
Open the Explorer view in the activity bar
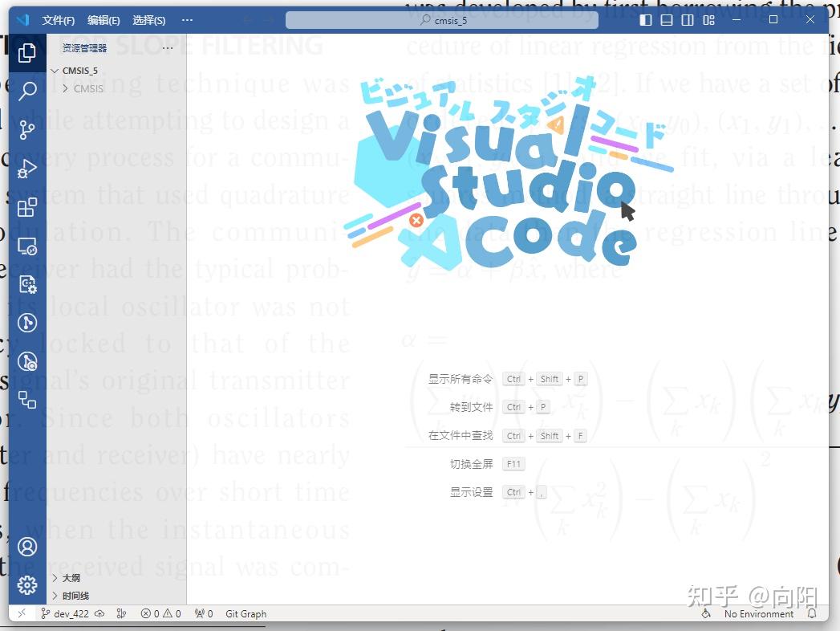26,52
